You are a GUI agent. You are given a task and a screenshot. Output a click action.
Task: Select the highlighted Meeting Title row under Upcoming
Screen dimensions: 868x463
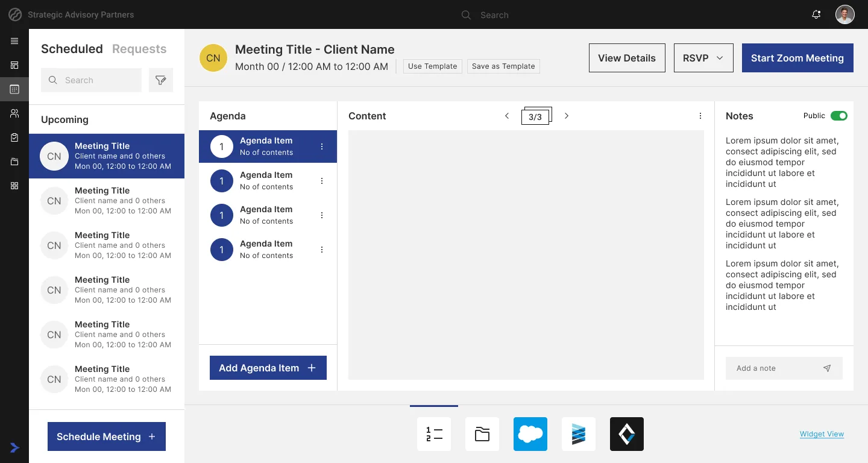[107, 156]
